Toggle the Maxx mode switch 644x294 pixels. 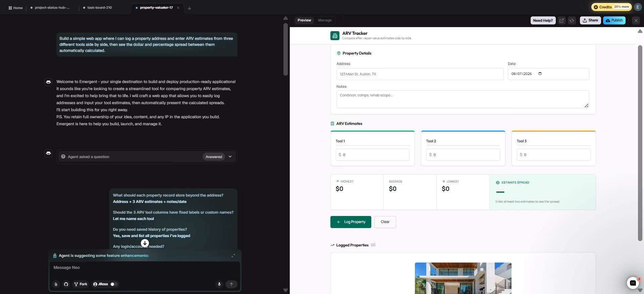(x=114, y=284)
